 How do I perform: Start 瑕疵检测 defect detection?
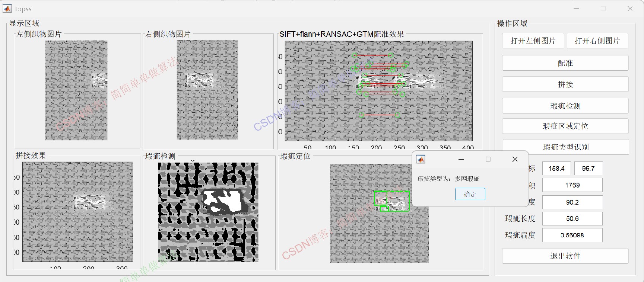565,106
